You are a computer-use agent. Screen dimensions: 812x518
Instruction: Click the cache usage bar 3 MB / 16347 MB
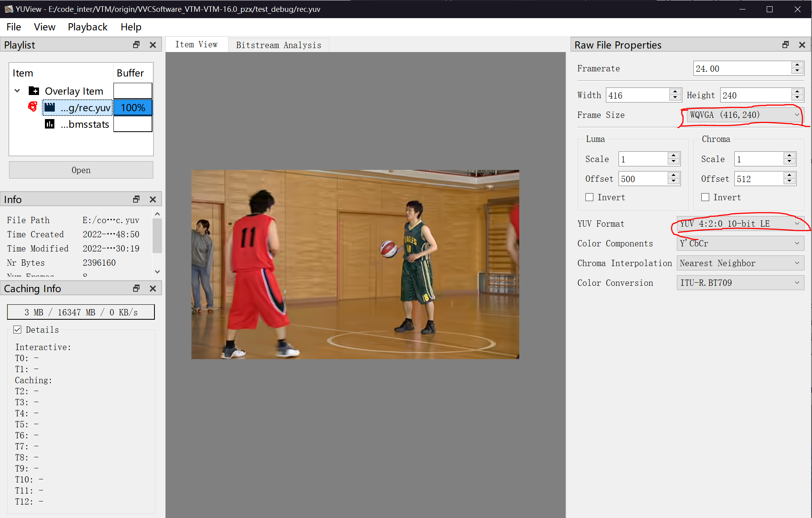pos(81,312)
